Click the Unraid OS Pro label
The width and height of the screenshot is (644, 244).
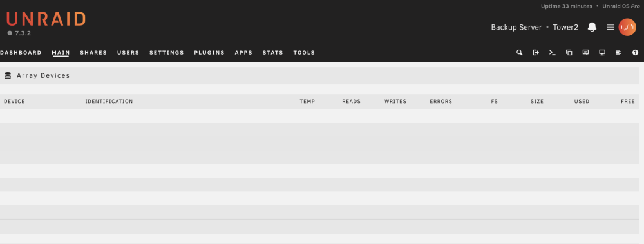coord(621,6)
